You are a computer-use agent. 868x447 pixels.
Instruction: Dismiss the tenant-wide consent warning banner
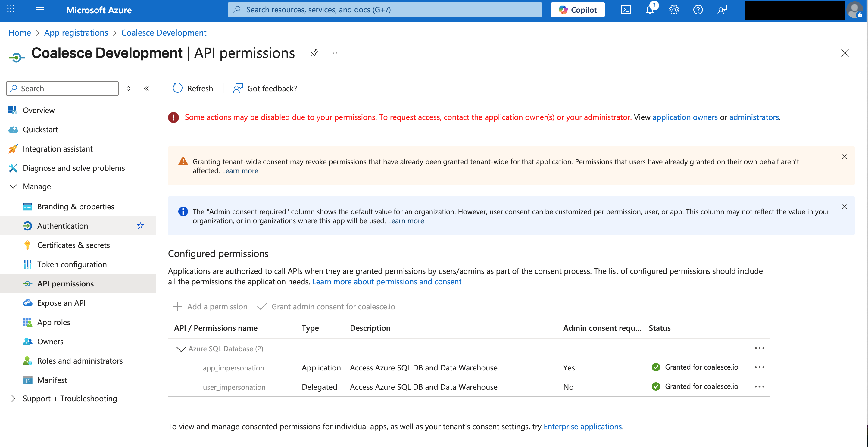[x=844, y=157]
